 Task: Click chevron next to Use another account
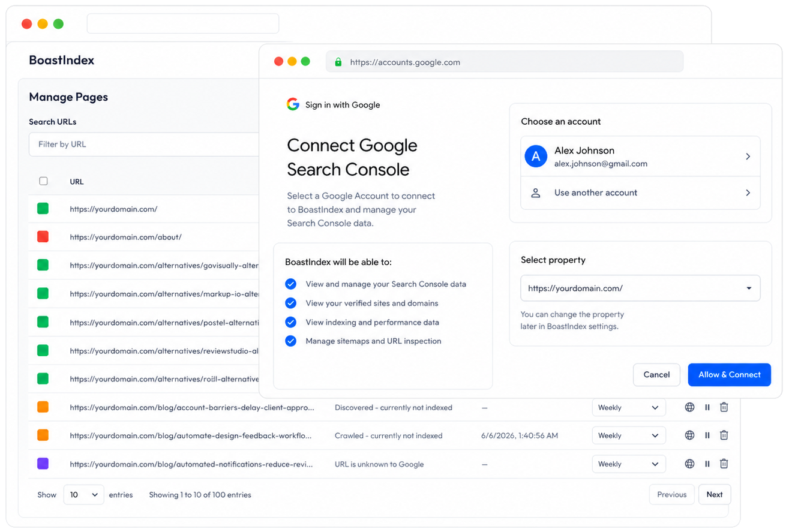click(748, 193)
